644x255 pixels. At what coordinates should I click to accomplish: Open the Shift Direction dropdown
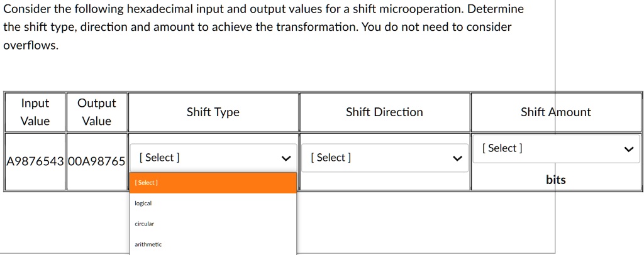[x=384, y=158]
